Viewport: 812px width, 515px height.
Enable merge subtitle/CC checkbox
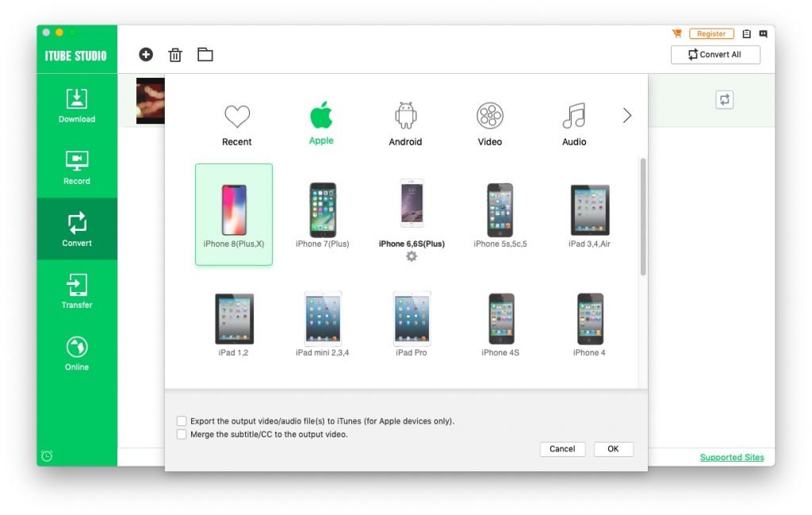(182, 434)
